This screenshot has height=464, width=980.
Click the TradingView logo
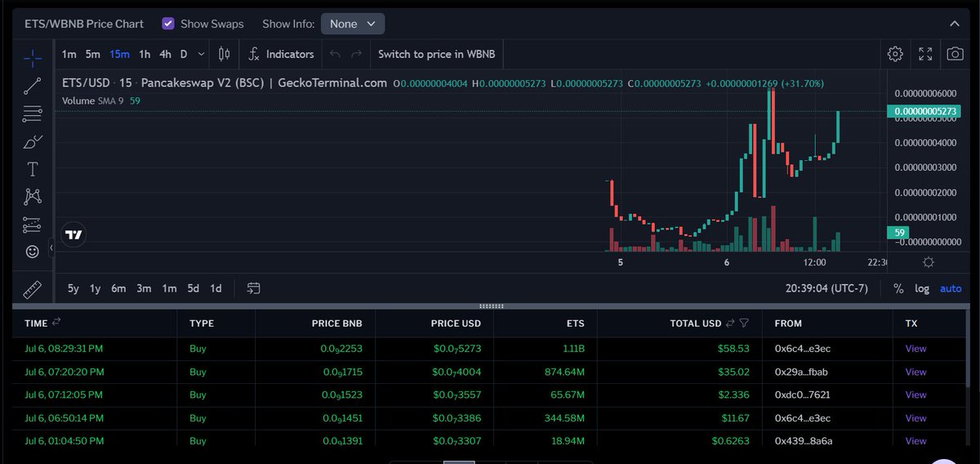point(74,234)
